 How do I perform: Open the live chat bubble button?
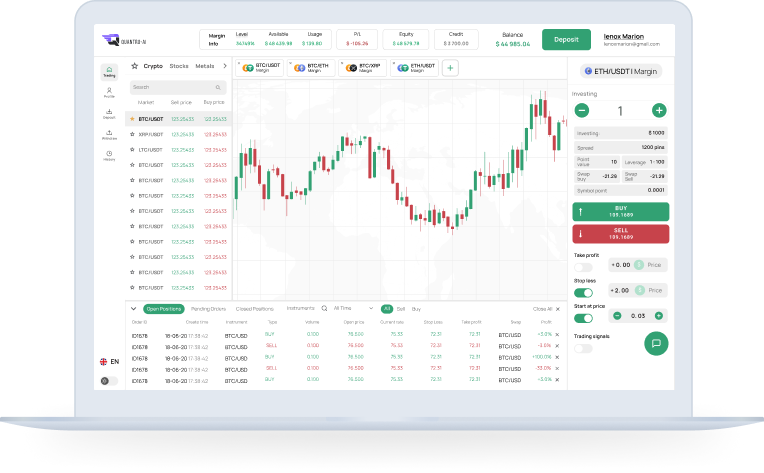point(656,342)
